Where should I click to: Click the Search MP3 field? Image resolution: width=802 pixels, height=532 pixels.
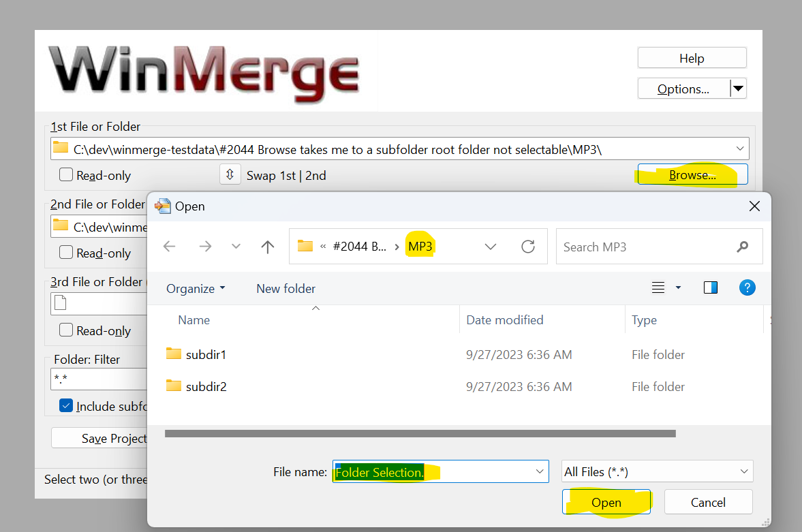(x=659, y=247)
